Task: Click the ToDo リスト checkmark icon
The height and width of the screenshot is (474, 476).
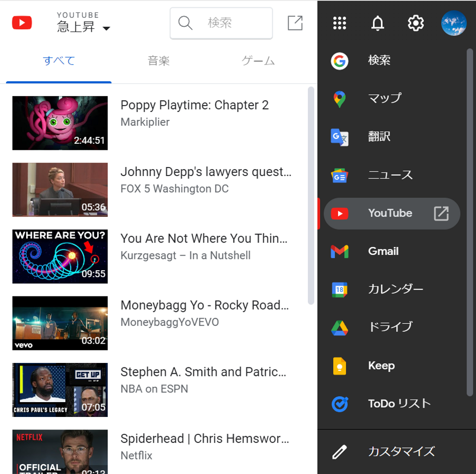Action: 340,404
